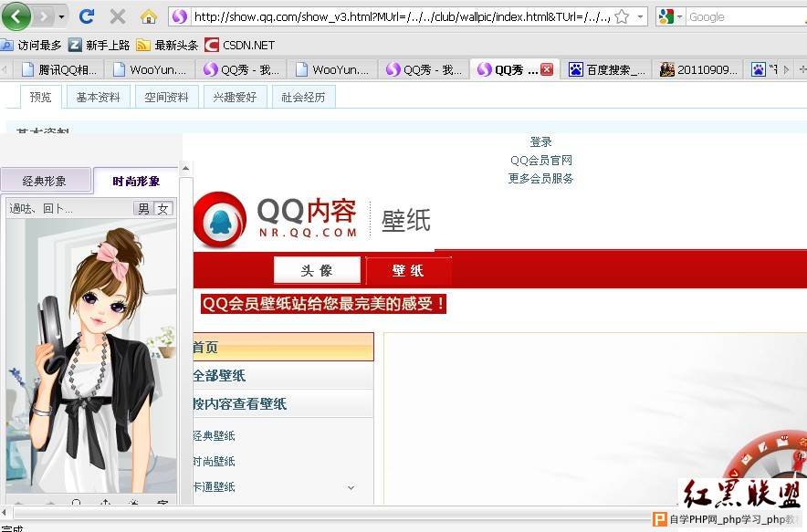807x532 pixels.
Task: Click the browser forward arrow button
Action: (44, 17)
